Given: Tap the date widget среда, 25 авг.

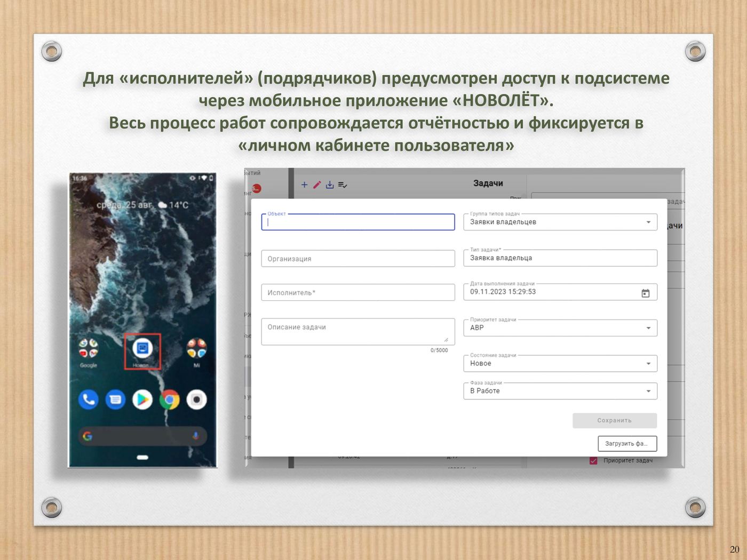Looking at the screenshot, I should (x=124, y=205).
